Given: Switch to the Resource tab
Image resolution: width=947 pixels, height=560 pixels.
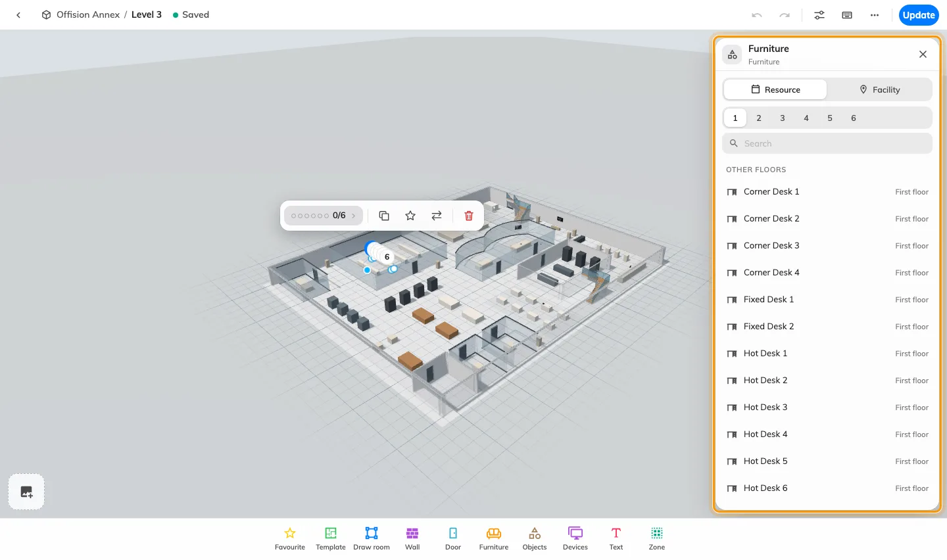Looking at the screenshot, I should pos(775,89).
